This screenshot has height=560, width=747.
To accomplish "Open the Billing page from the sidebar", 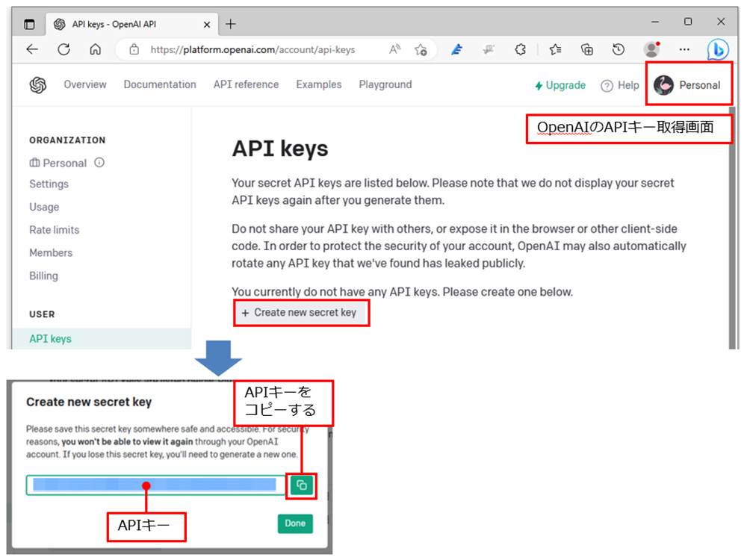I will coord(43,276).
